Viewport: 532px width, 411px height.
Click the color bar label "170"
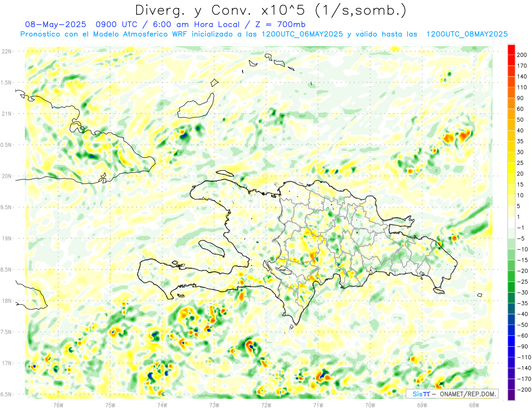pyautogui.click(x=522, y=66)
